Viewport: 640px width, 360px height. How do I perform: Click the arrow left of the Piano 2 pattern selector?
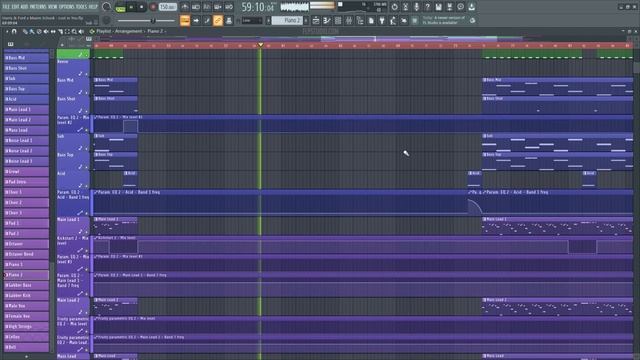coord(269,20)
